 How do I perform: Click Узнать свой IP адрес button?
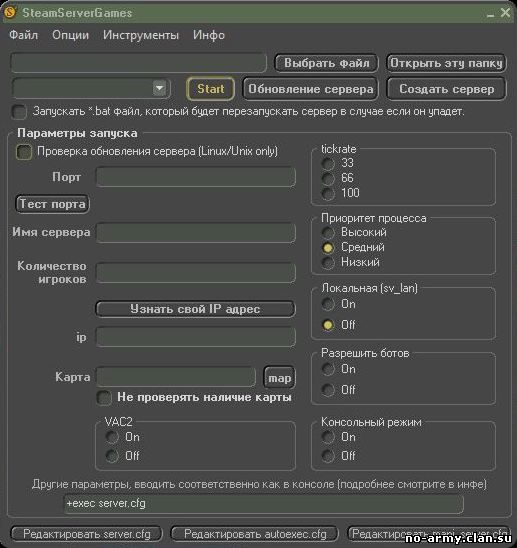click(x=195, y=309)
